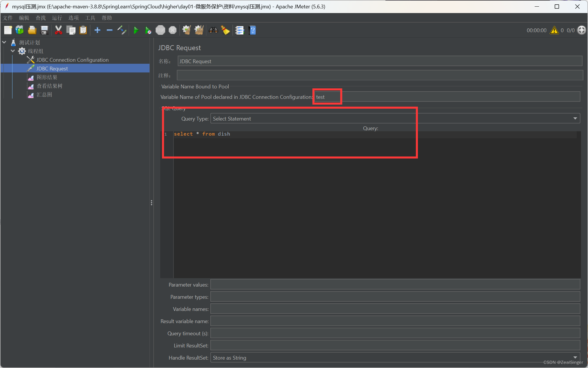Collapse the 线程组 tree node
Image resolution: width=588 pixels, height=368 pixels.
coord(13,51)
